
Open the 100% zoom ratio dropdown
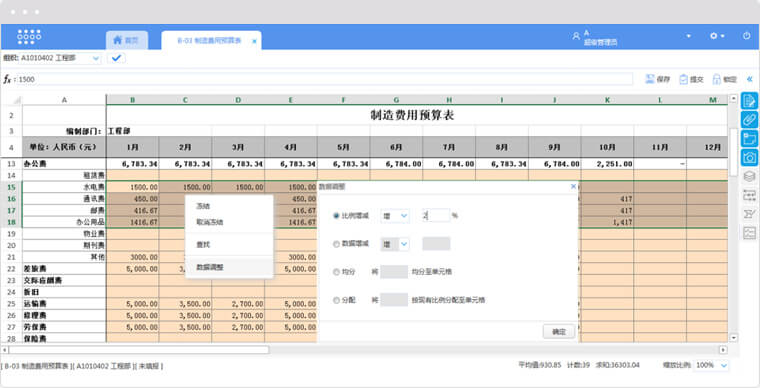point(711,366)
